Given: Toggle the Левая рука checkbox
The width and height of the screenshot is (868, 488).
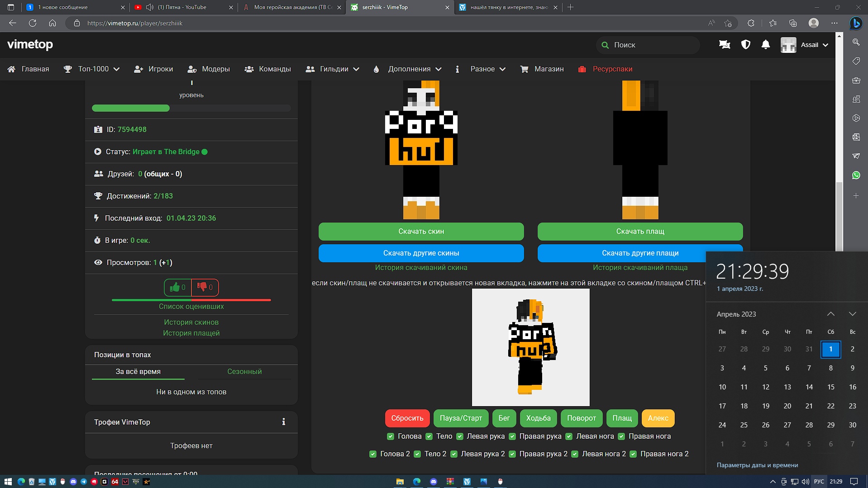Looking at the screenshot, I should (x=460, y=436).
